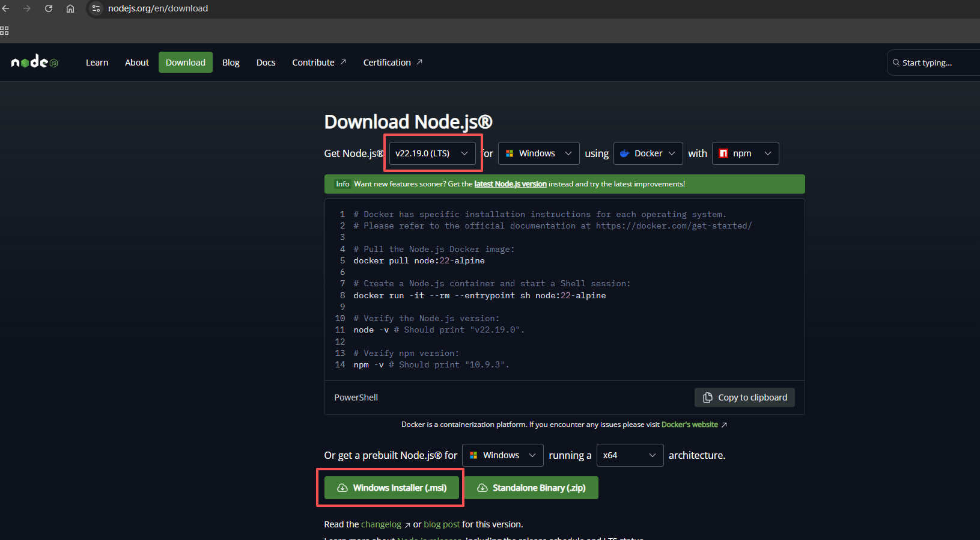Click the external arrow beside Docker's website
This screenshot has height=540, width=980.
point(724,425)
